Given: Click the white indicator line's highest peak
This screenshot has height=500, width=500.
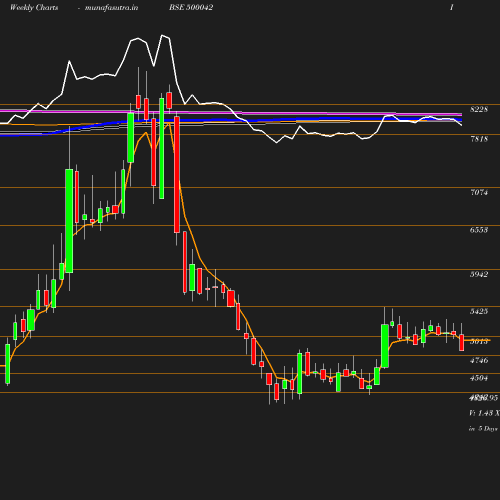Looking at the screenshot, I should point(162,35).
